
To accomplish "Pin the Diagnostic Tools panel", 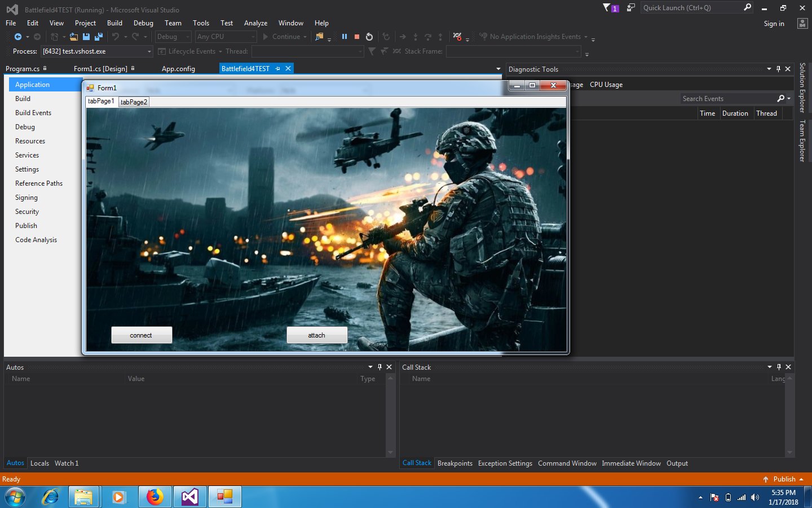I will click(x=778, y=69).
